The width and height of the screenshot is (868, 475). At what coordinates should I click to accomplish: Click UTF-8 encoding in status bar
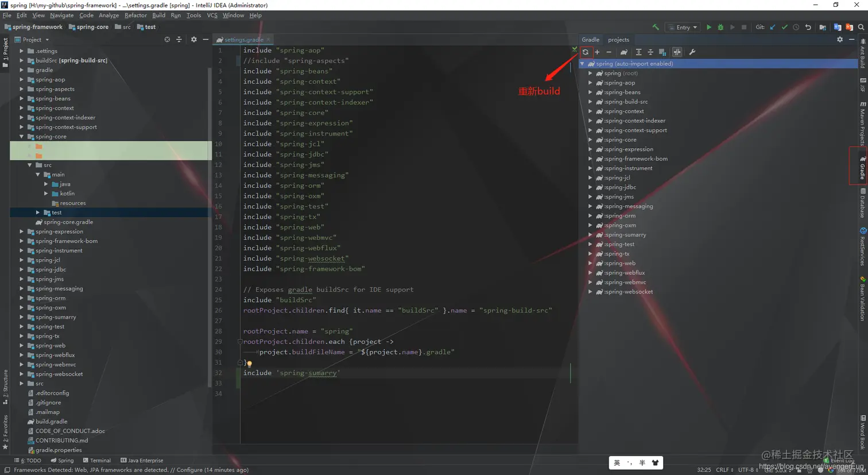pyautogui.click(x=747, y=470)
